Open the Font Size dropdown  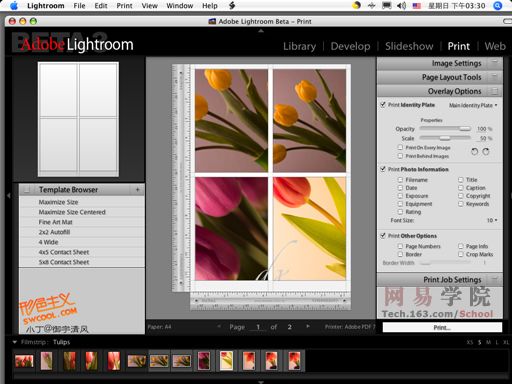(492, 220)
